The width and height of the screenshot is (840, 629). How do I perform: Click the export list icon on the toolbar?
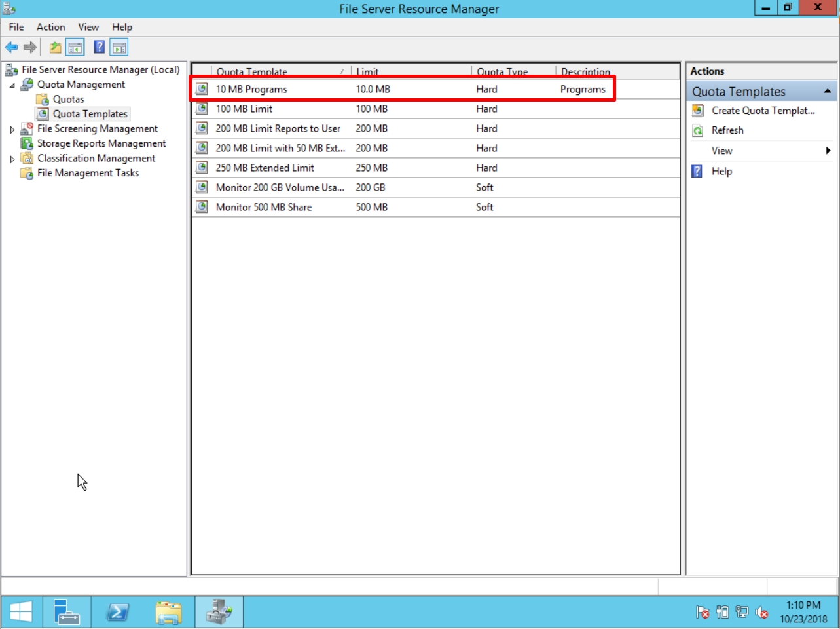tap(54, 47)
